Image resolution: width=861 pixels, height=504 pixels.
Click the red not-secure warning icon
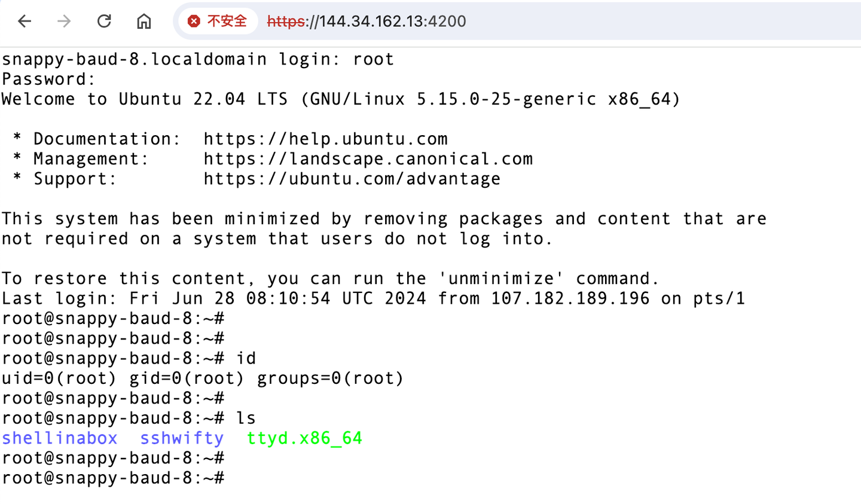pyautogui.click(x=194, y=22)
